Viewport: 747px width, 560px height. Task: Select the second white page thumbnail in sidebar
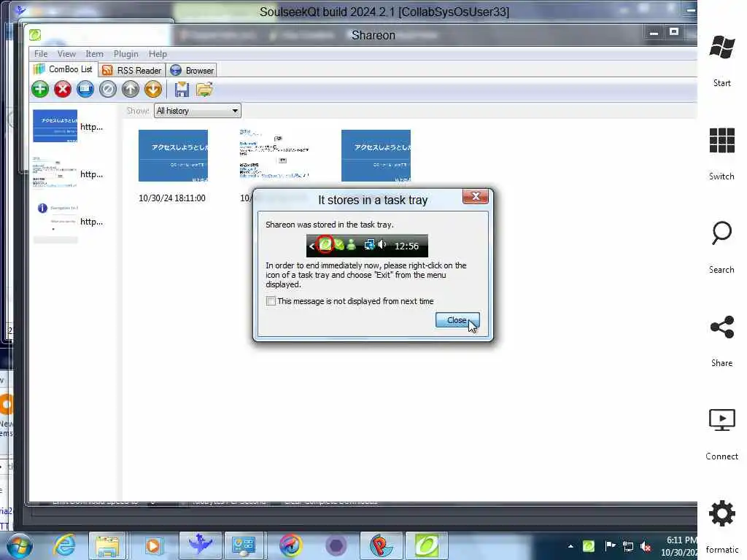pyautogui.click(x=55, y=174)
